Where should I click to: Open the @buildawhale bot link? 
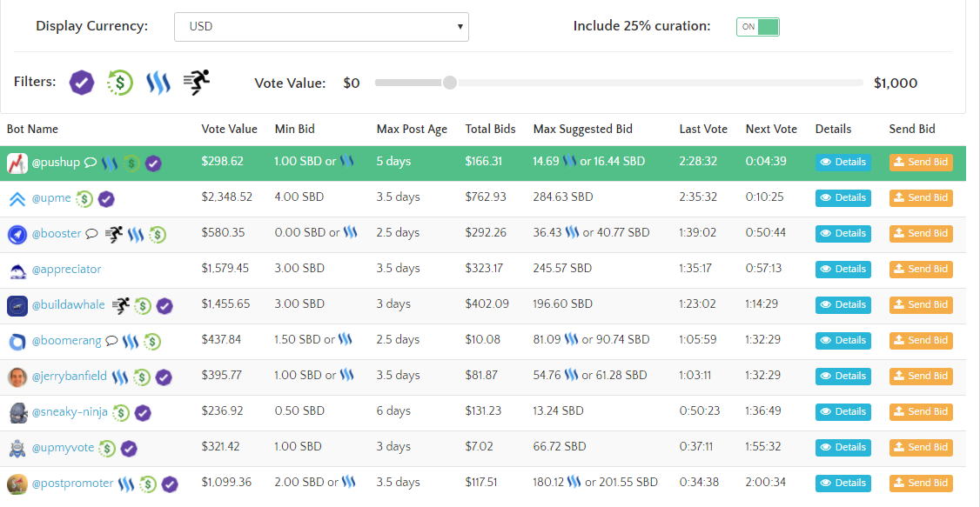click(69, 305)
